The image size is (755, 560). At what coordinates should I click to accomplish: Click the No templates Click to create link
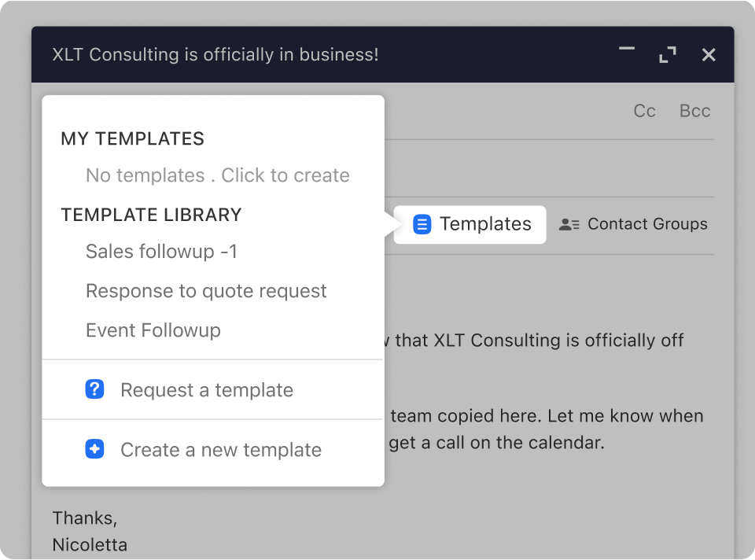(x=218, y=175)
